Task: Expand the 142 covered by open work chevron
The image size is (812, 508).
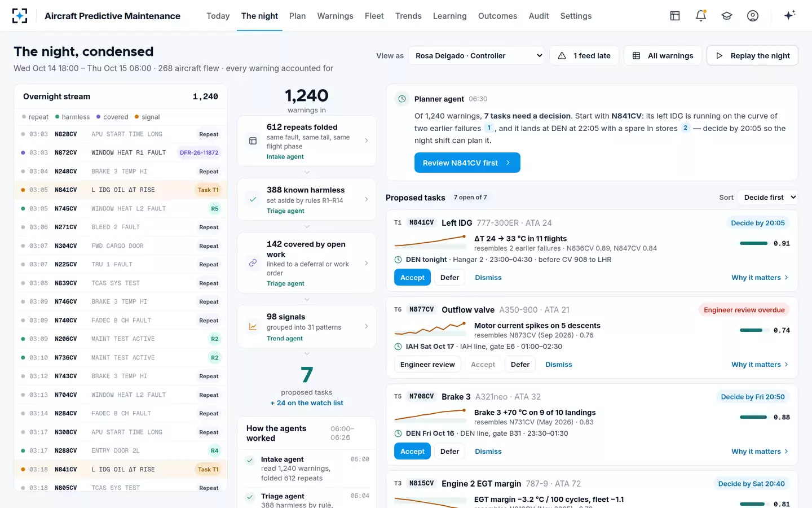Action: (367, 263)
